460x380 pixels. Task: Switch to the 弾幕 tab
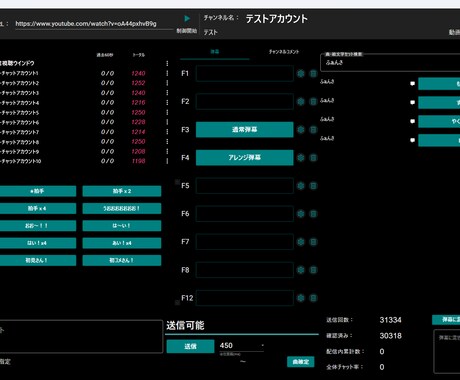(215, 52)
